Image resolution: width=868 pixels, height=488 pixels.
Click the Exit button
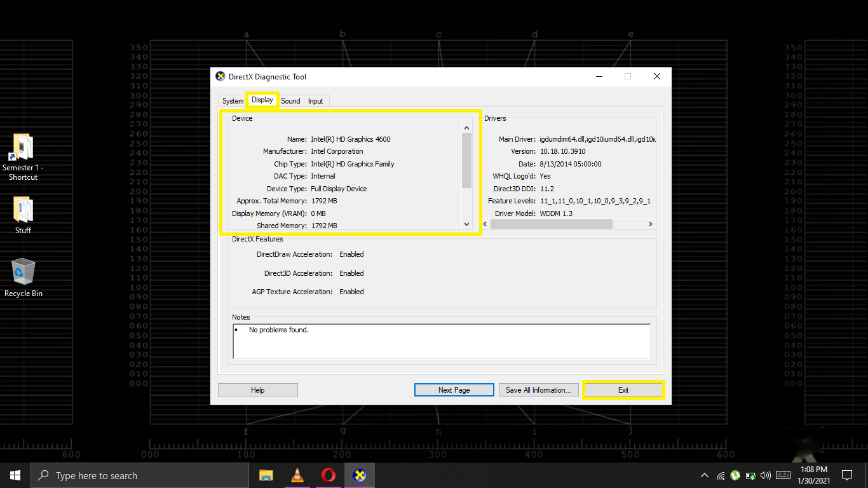623,390
